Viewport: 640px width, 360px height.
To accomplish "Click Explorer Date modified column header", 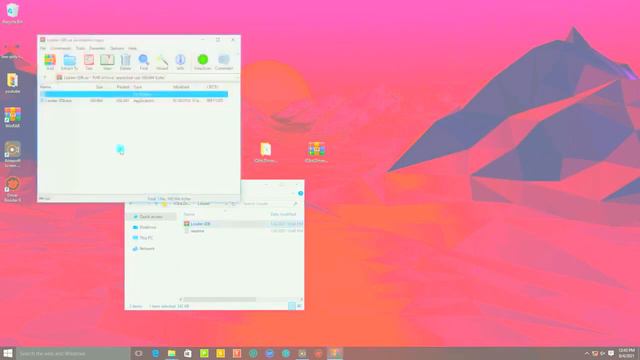I will click(x=283, y=214).
